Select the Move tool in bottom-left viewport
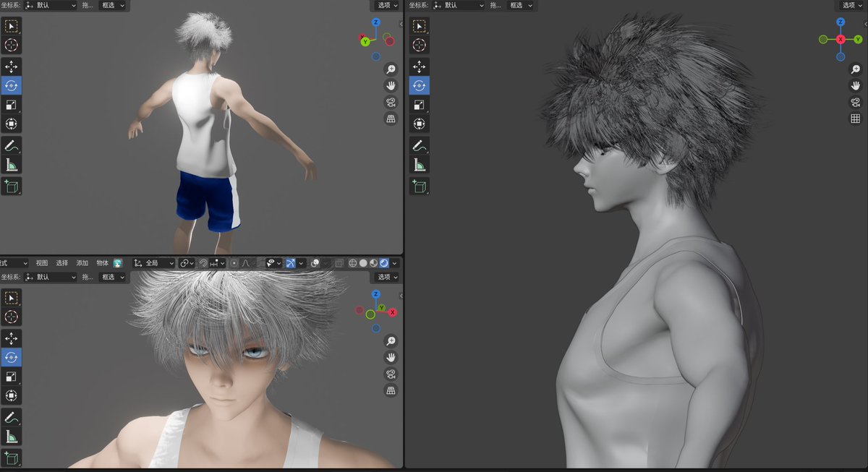 pyautogui.click(x=12, y=338)
